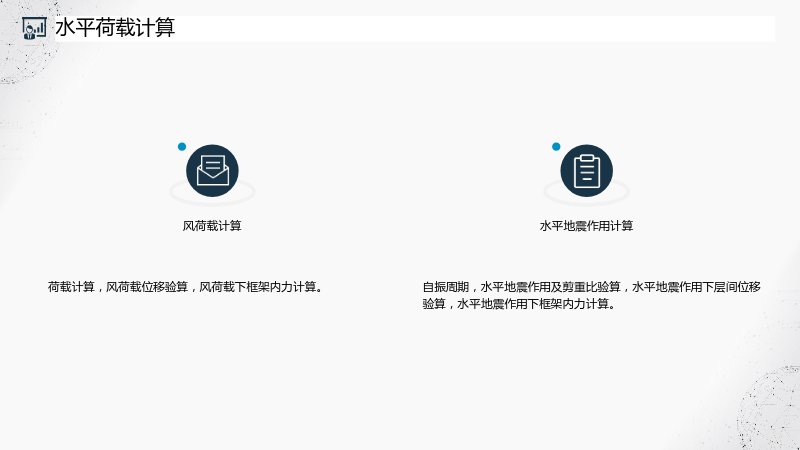Screen dimensions: 800x450
Task: Click the blank area between the two icons
Action: pos(399,170)
